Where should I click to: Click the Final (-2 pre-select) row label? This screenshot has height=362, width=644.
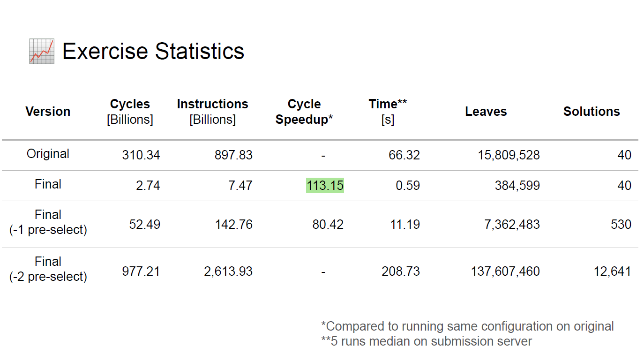(48, 269)
